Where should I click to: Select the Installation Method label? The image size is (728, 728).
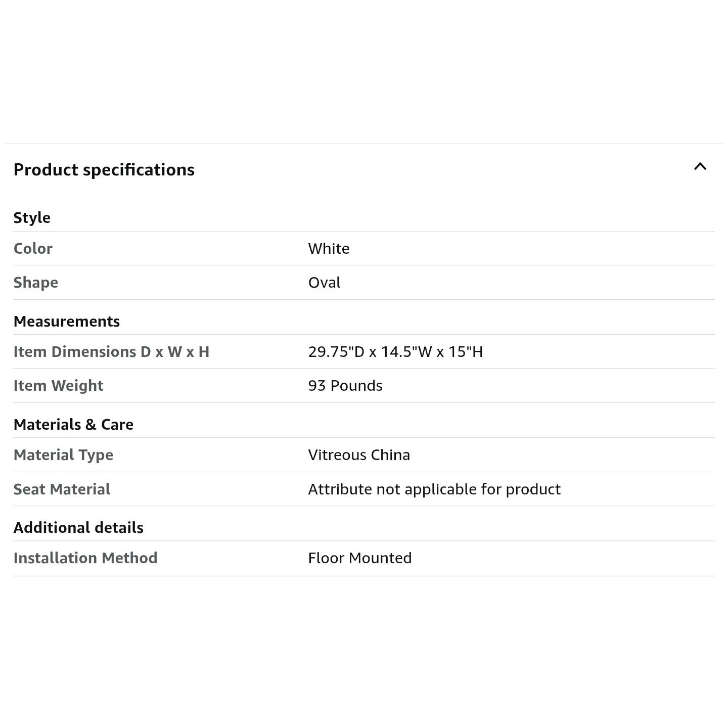pos(85,558)
